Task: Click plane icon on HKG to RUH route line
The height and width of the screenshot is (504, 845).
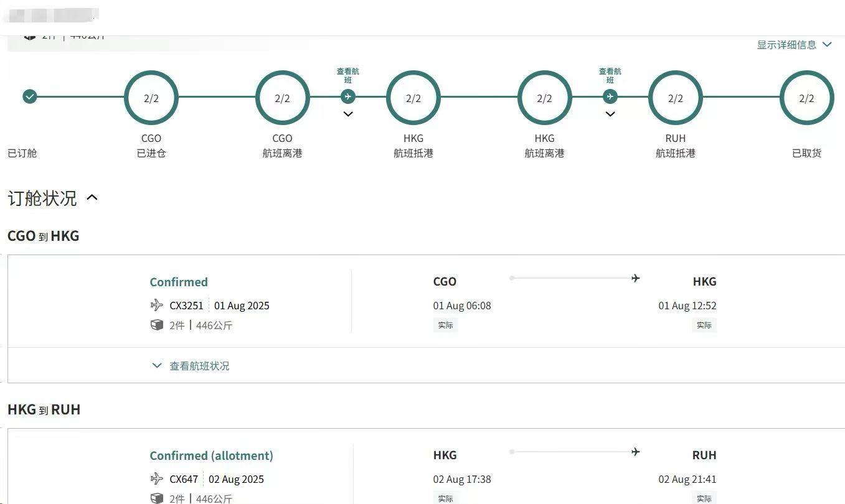Action: 635,452
